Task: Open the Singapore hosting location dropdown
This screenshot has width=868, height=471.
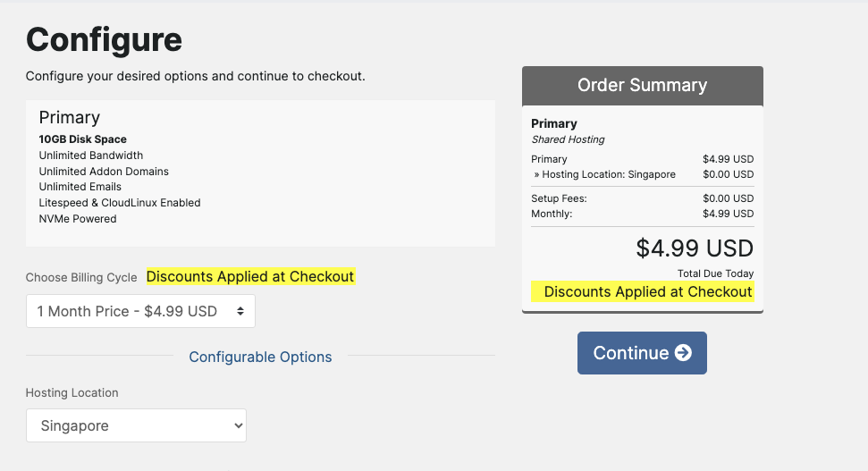Action: (136, 426)
